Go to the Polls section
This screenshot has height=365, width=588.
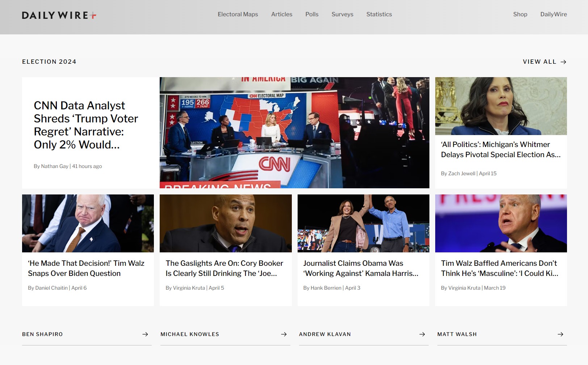pyautogui.click(x=312, y=14)
